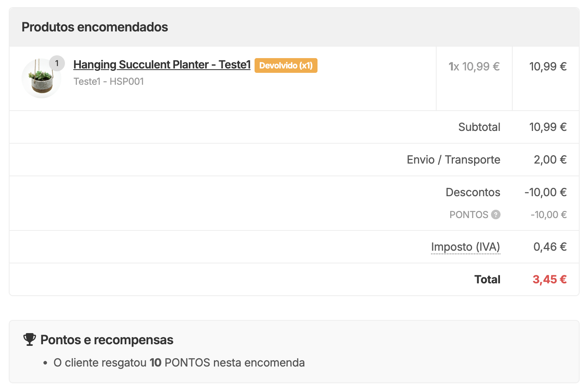This screenshot has width=588, height=390.
Task: Click the Produtos encomendados header
Action: (95, 27)
